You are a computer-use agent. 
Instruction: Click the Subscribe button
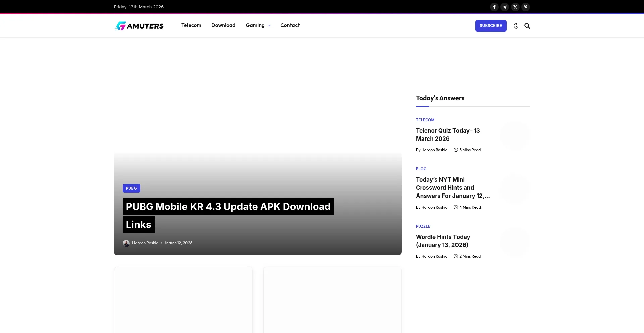(x=491, y=26)
